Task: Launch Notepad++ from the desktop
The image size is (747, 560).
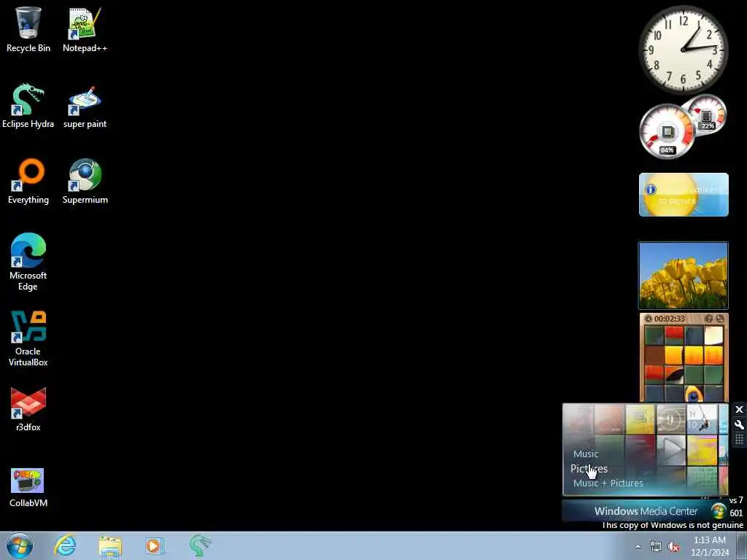Action: point(85,30)
